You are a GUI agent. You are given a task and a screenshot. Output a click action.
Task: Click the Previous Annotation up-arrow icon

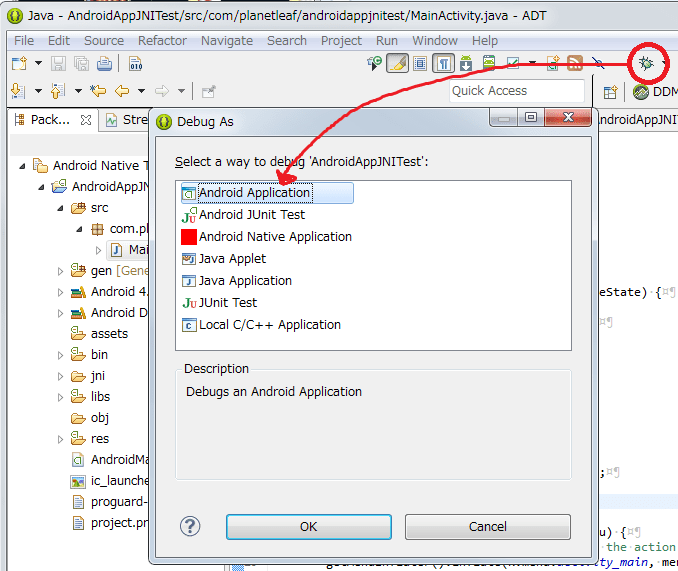[x=58, y=91]
